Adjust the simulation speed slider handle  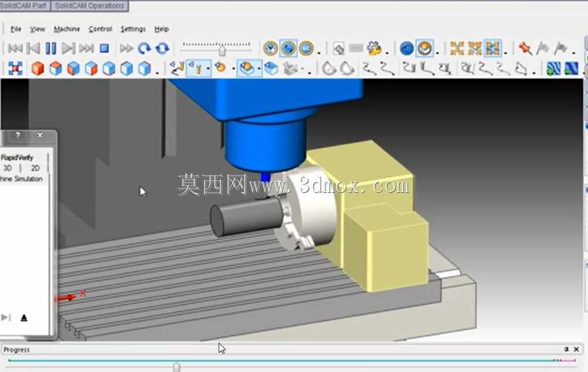(222, 50)
